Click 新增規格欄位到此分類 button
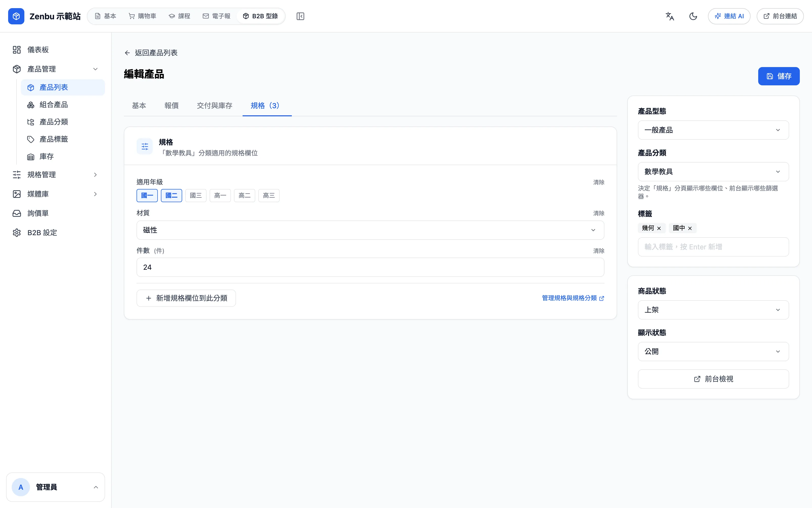Screen dimensions: 812x508 [186, 298]
